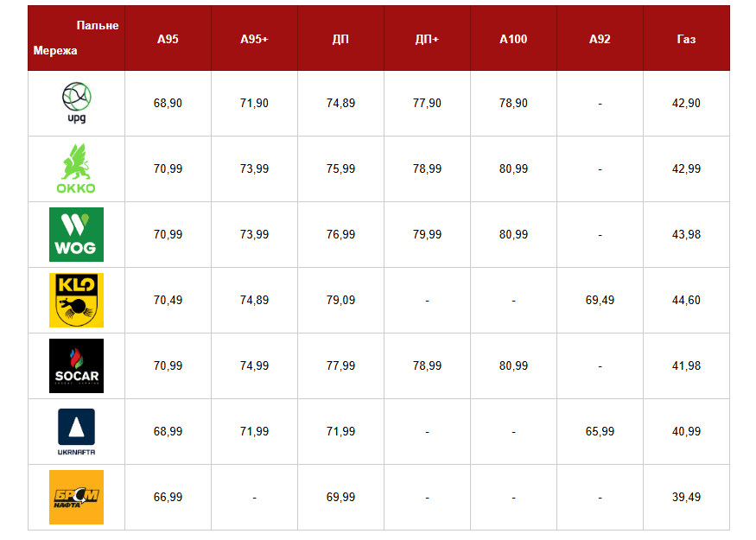This screenshot has height=540, width=756.
Task: Click the black SOCAR logo
Action: [x=76, y=365]
